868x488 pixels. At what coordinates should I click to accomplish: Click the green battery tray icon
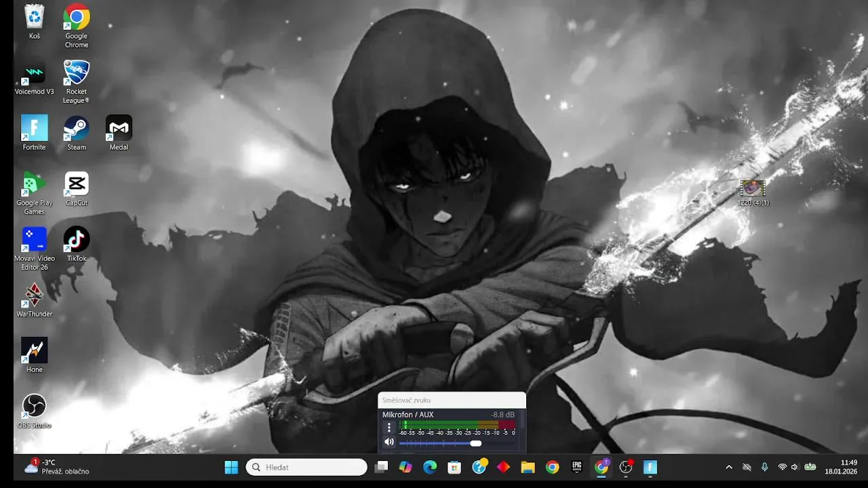[x=810, y=467]
